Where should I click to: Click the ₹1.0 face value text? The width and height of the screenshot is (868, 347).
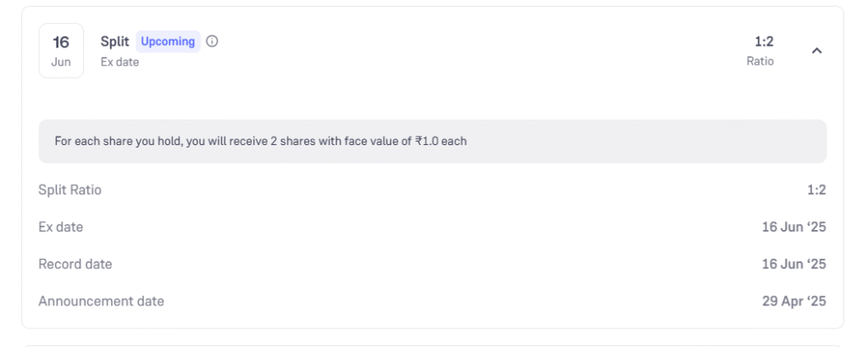pyautogui.click(x=428, y=142)
